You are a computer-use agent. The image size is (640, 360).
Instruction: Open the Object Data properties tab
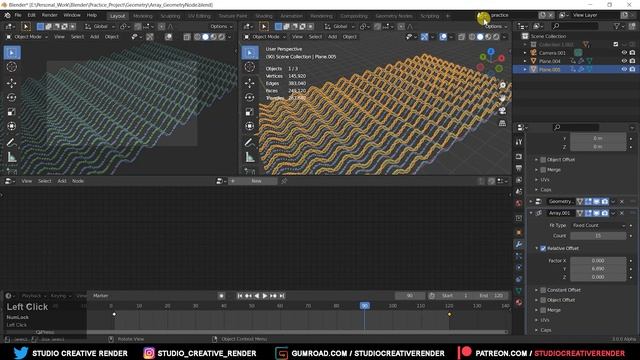[519, 291]
